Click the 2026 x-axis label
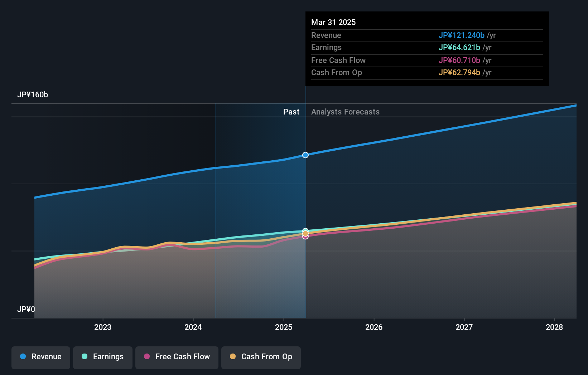 coord(374,327)
